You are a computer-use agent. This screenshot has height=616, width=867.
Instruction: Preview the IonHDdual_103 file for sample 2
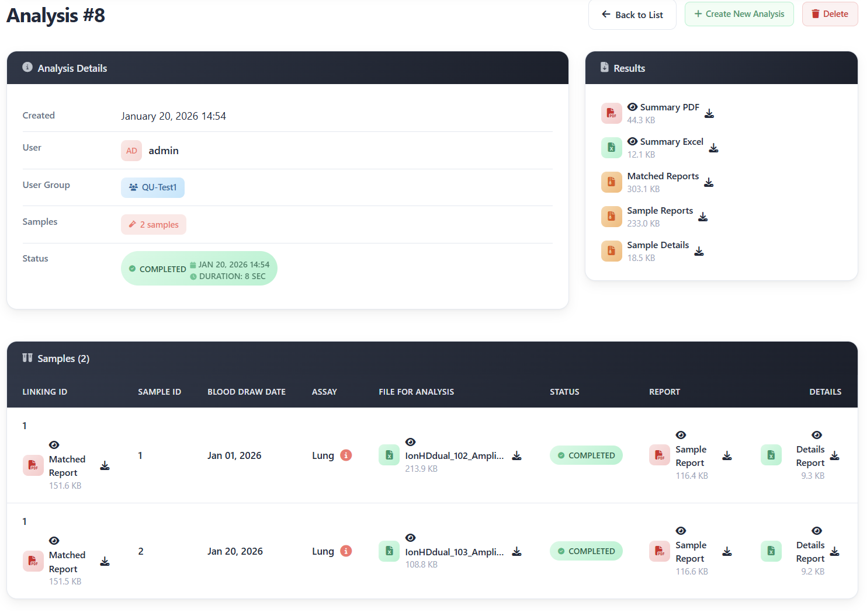pos(411,538)
